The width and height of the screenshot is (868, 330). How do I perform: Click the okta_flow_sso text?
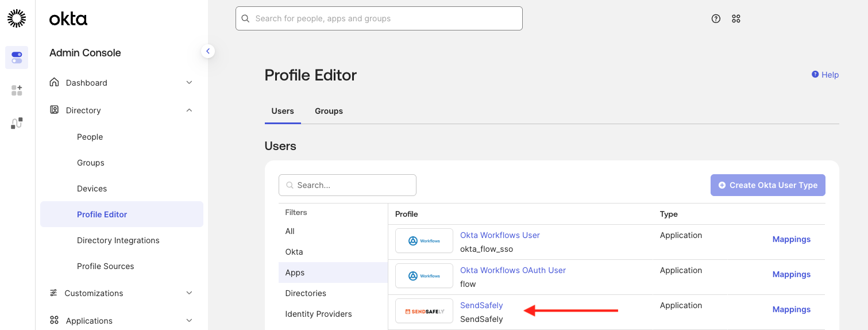tap(487, 249)
